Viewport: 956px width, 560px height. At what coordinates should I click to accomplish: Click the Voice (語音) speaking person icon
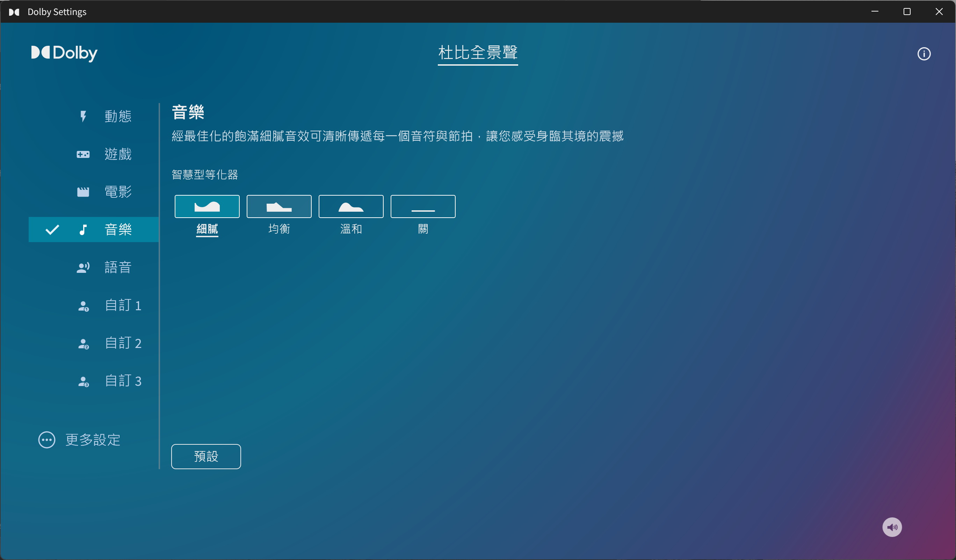[x=83, y=268]
